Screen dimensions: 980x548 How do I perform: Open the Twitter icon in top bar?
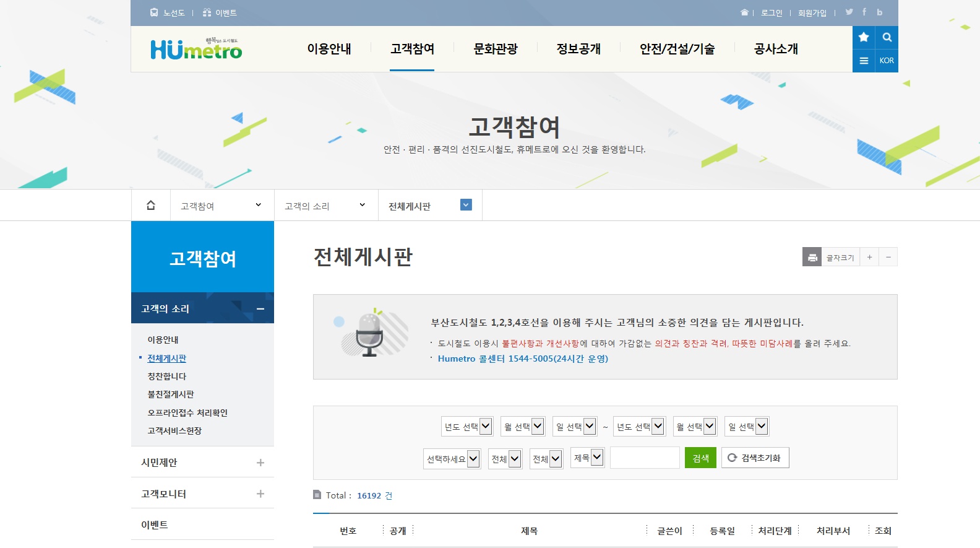849,12
